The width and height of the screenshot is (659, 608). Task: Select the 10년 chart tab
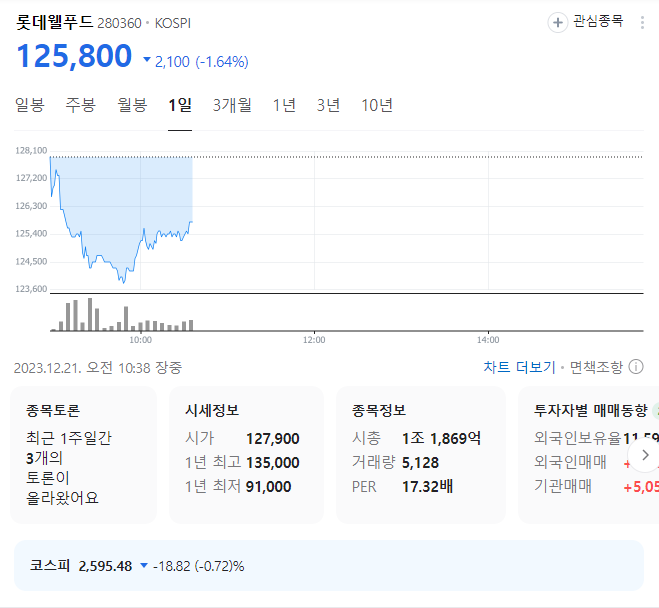click(377, 105)
